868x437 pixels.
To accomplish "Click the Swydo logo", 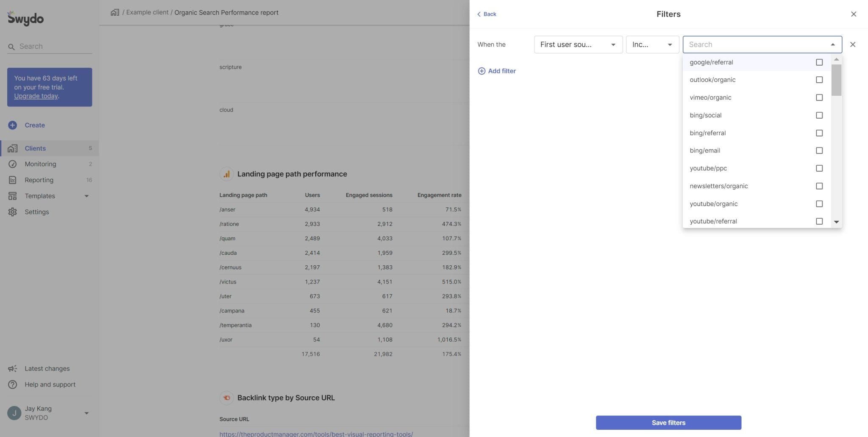I will (25, 18).
